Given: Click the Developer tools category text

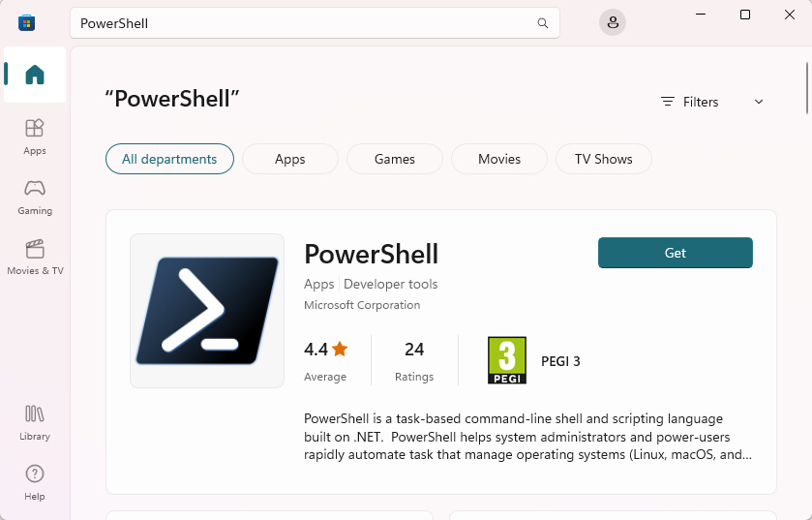Looking at the screenshot, I should tap(390, 285).
